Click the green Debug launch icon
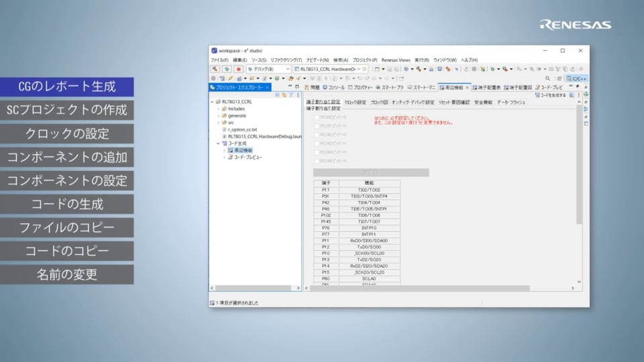Viewport: 644px width, 362px height. point(226,69)
